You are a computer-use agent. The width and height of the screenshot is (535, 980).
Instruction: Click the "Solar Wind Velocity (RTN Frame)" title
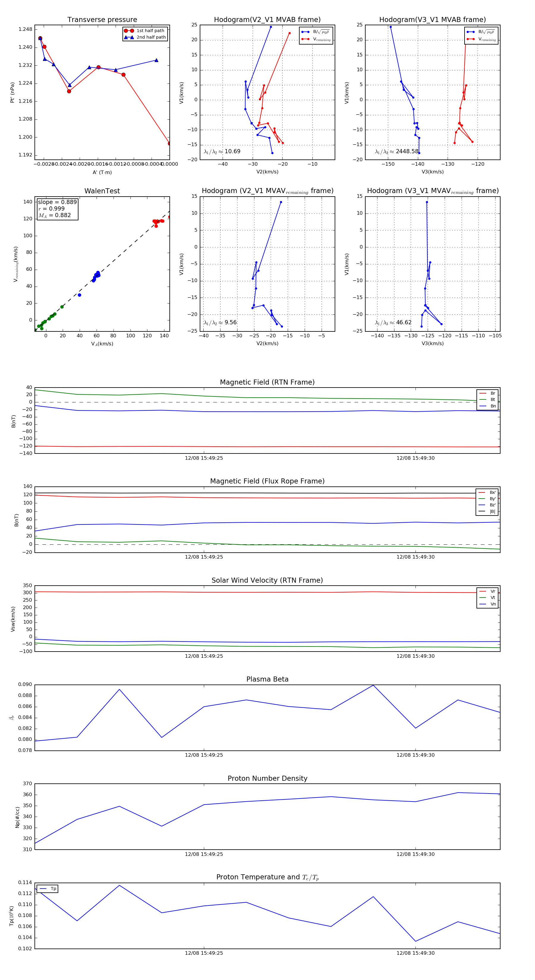coord(267,581)
